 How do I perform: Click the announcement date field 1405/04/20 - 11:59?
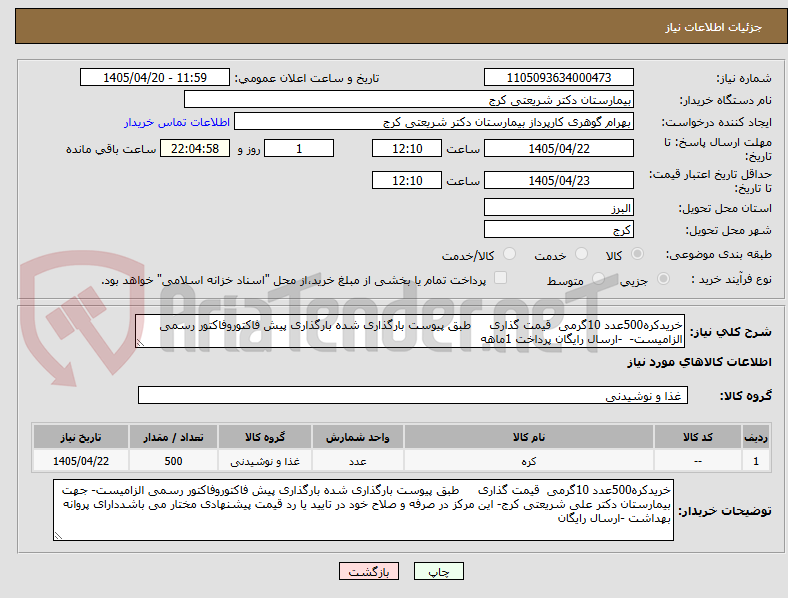[155, 77]
